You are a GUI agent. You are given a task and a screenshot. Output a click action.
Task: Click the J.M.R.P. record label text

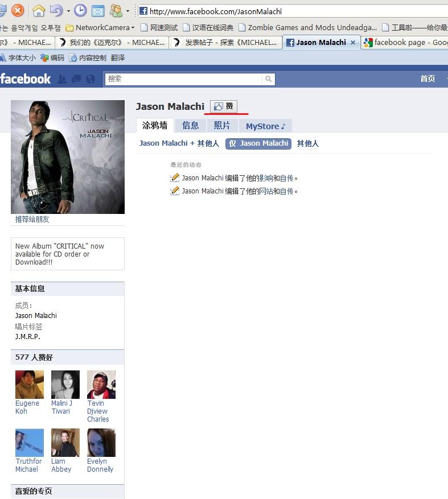coord(28,336)
